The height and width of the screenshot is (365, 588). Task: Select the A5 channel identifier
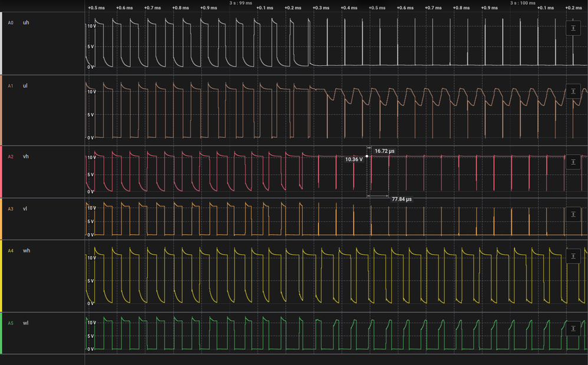coord(11,323)
